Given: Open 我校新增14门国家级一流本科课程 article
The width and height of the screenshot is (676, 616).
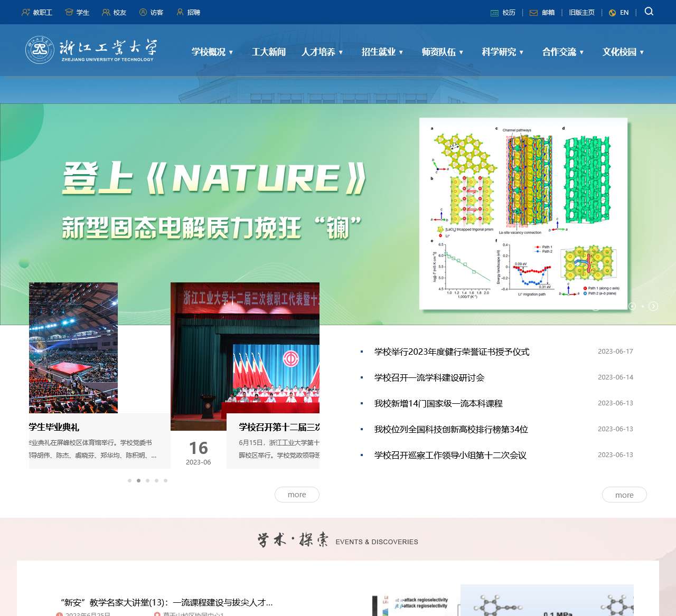Looking at the screenshot, I should tap(438, 403).
